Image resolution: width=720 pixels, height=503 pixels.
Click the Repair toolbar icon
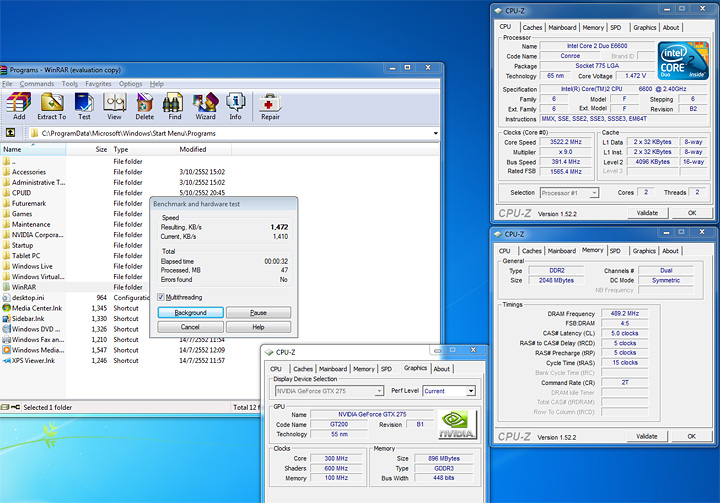(x=270, y=106)
